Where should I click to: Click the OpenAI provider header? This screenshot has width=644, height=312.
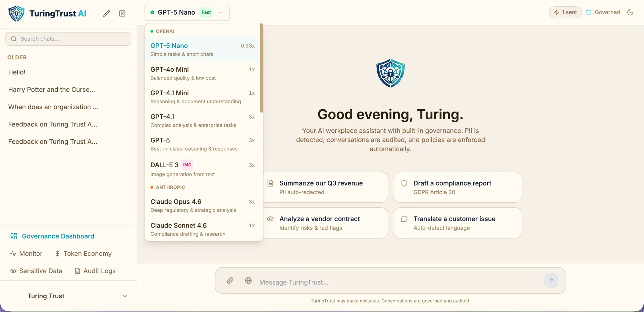pyautogui.click(x=163, y=31)
